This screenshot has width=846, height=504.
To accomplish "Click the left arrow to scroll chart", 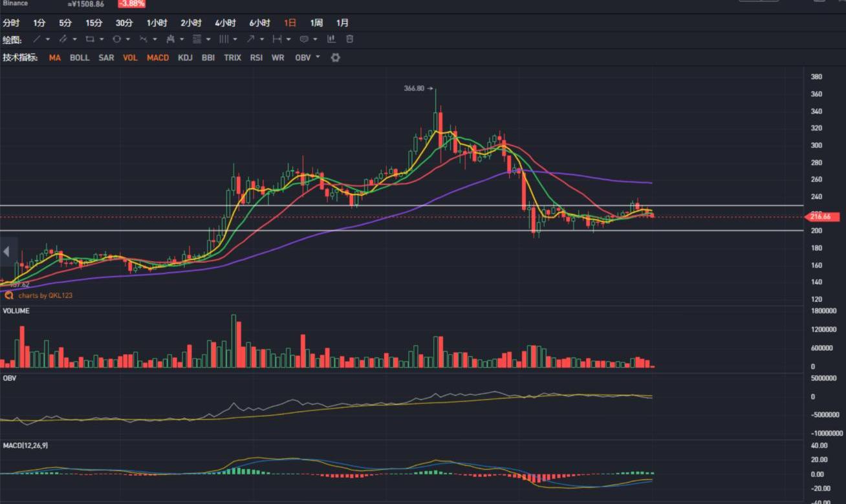I will 7,252.
